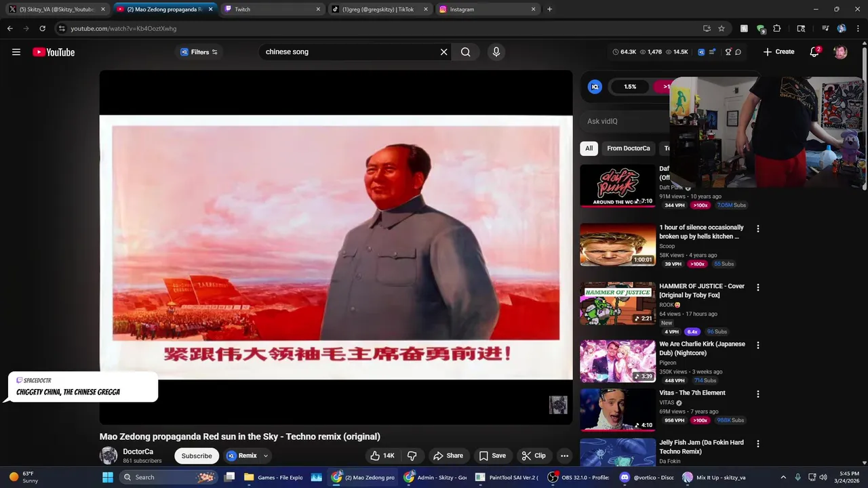Open more actions ellipsis below the video
The image size is (868, 488).
coord(564,455)
